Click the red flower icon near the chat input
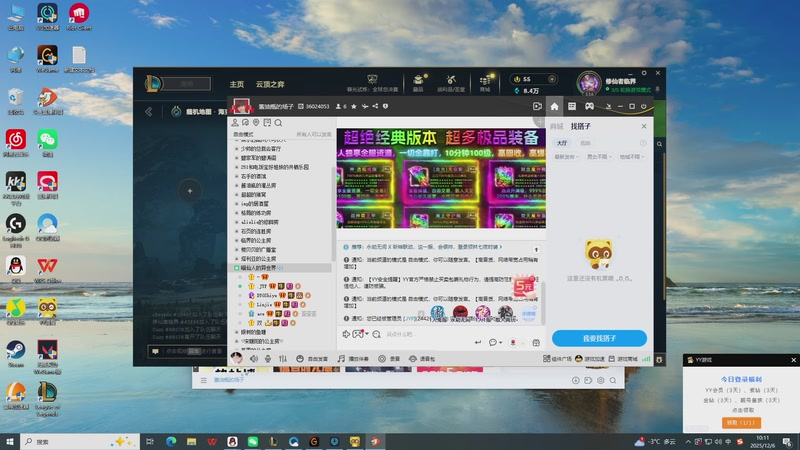This screenshot has width=800, height=450. tap(513, 342)
